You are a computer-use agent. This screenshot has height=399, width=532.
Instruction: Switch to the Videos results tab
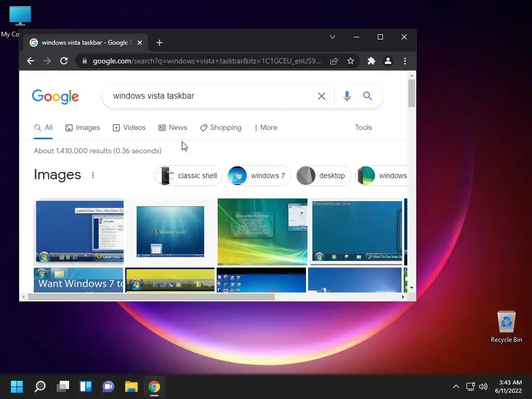[x=129, y=128]
